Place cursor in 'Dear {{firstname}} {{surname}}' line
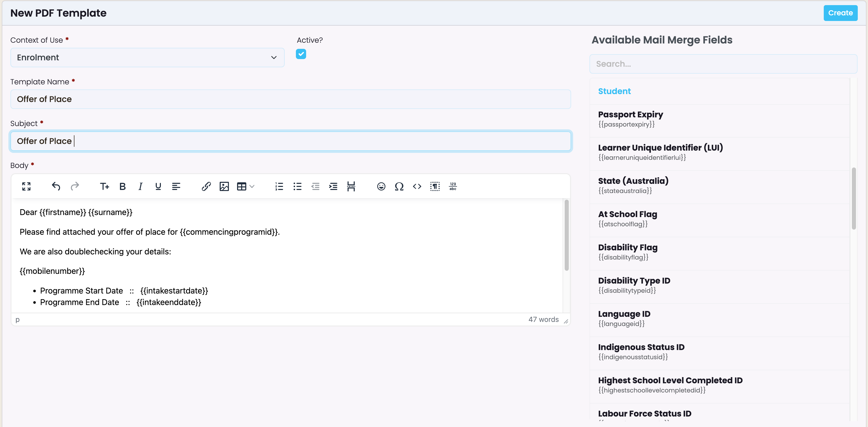 click(x=76, y=212)
